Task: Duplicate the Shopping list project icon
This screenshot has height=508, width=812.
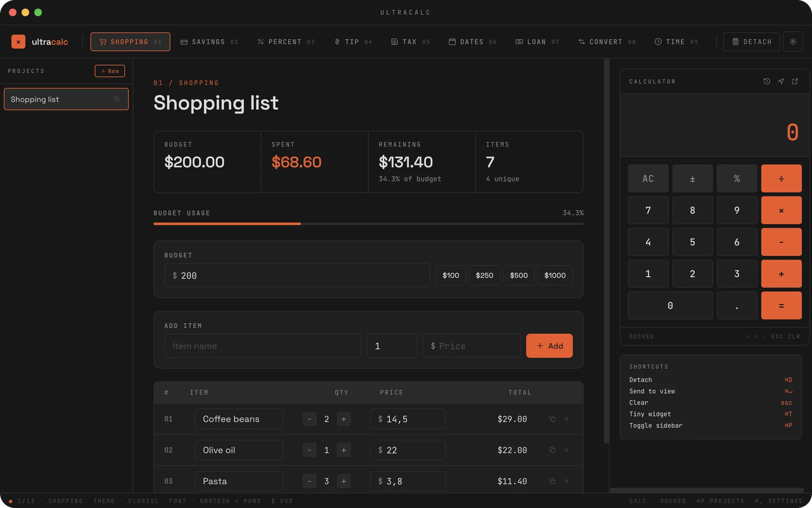Action: click(x=116, y=99)
